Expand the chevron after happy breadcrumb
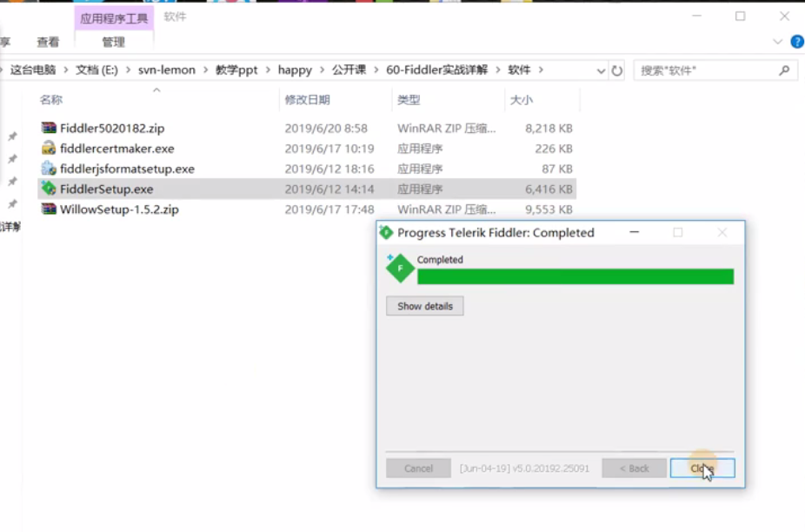The height and width of the screenshot is (532, 805). coord(322,70)
